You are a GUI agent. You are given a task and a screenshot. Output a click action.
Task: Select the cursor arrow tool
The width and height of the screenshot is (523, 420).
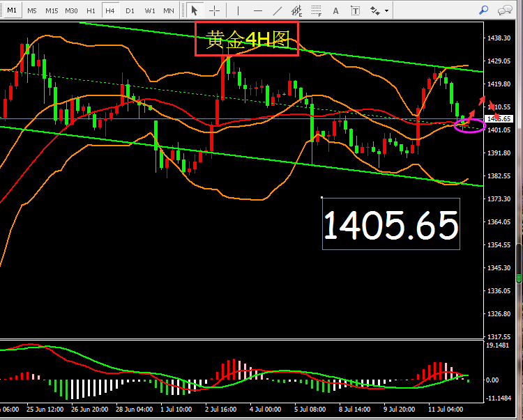pos(194,10)
